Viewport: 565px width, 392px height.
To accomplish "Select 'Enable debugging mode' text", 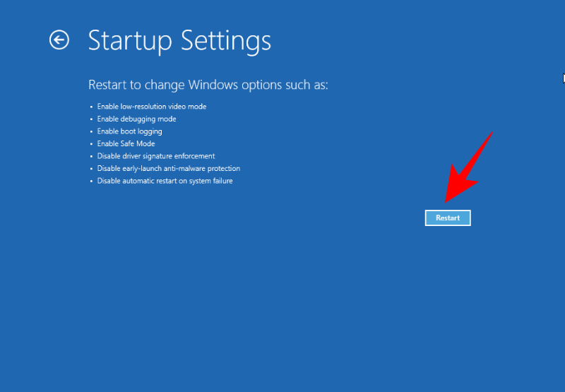I will click(137, 119).
